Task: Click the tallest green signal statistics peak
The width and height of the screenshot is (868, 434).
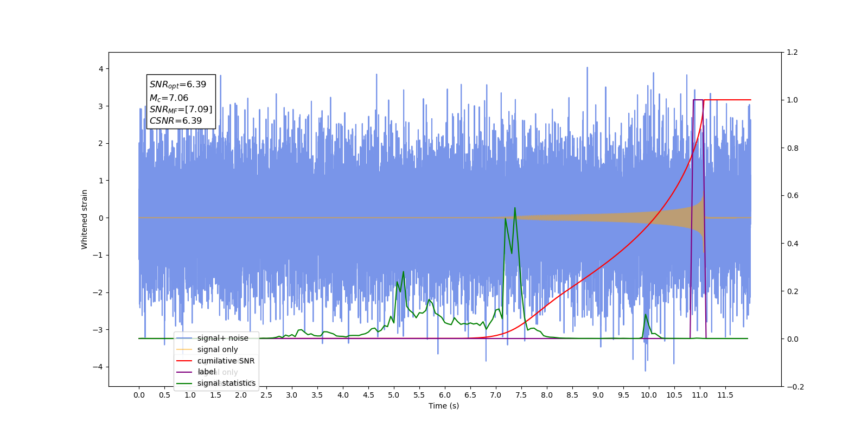Action: [x=515, y=208]
